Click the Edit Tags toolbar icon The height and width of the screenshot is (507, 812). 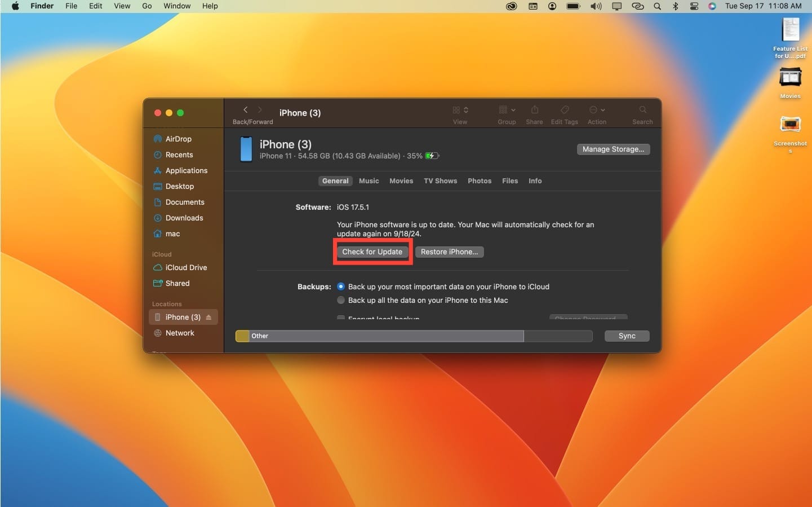565,109
